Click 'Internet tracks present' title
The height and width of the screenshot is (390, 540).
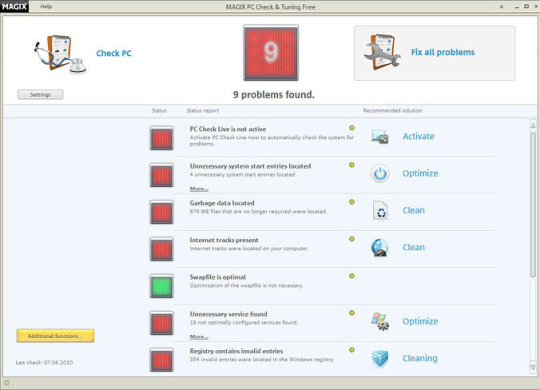(x=224, y=240)
